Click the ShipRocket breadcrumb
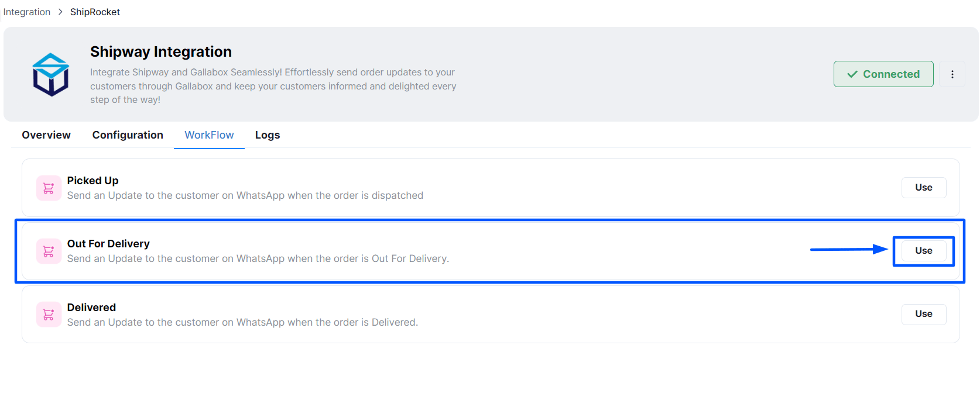The width and height of the screenshot is (980, 414). point(95,12)
